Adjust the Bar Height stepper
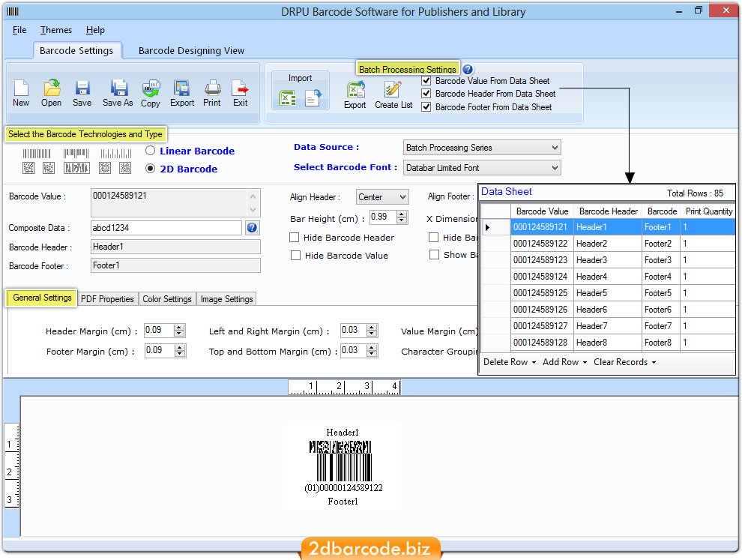This screenshot has height=560, width=742. click(x=402, y=217)
